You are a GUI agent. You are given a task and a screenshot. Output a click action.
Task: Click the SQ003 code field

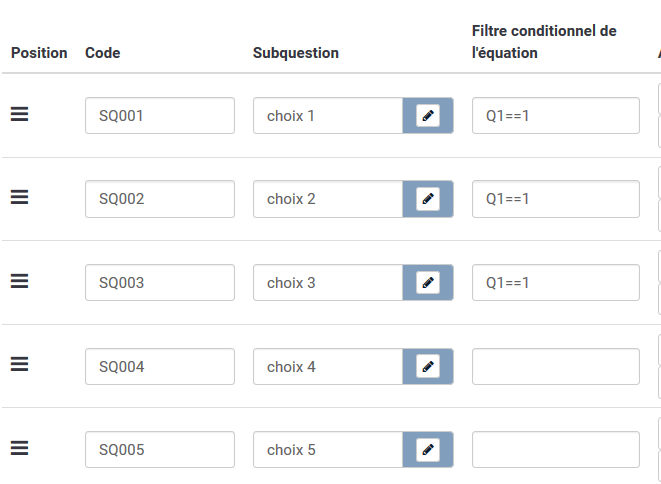pyautogui.click(x=160, y=283)
